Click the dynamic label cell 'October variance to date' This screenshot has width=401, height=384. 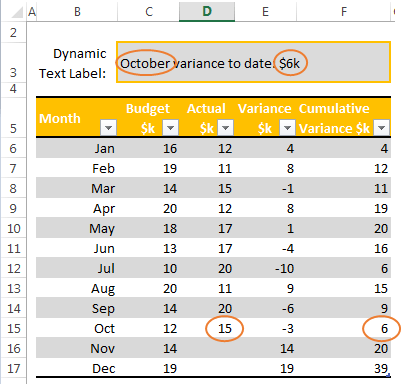[253, 62]
